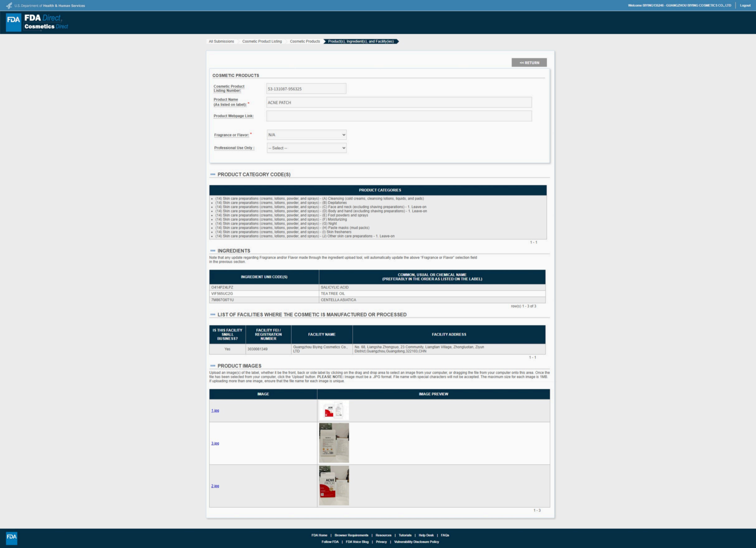Click the 2.jpg Acne Patch preview thumbnail

click(334, 486)
